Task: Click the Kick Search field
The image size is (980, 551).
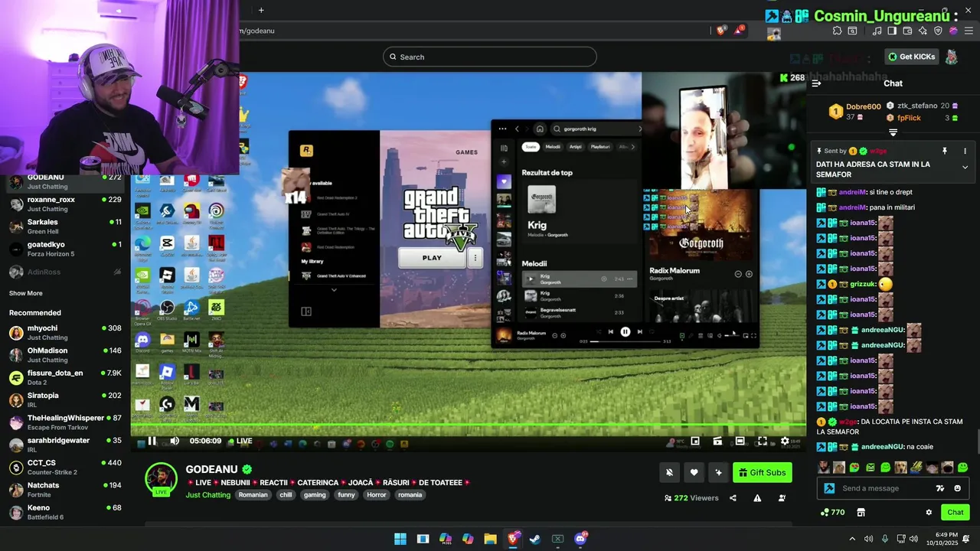Action: coord(490,57)
